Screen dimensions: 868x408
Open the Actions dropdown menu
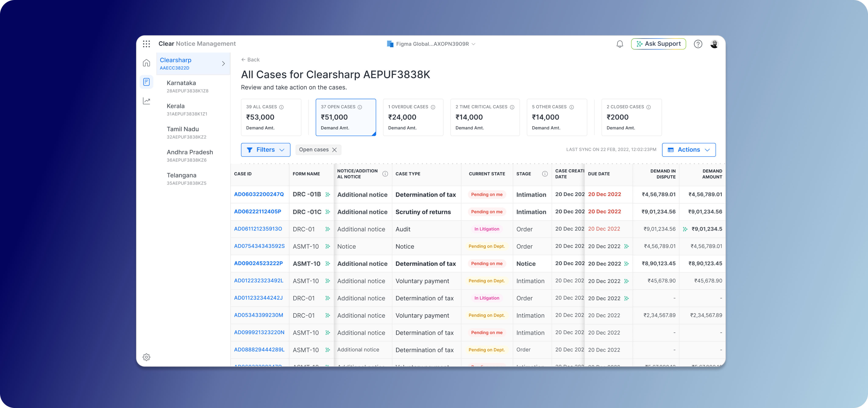coord(689,150)
